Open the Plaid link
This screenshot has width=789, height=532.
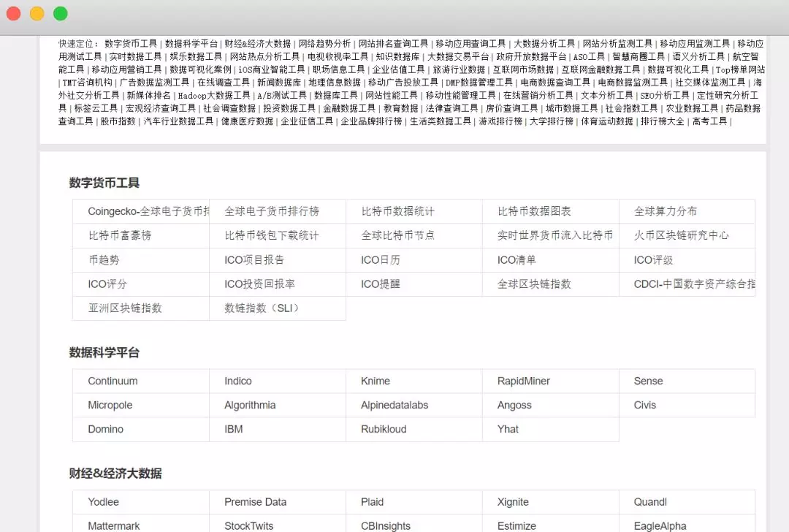[372, 502]
